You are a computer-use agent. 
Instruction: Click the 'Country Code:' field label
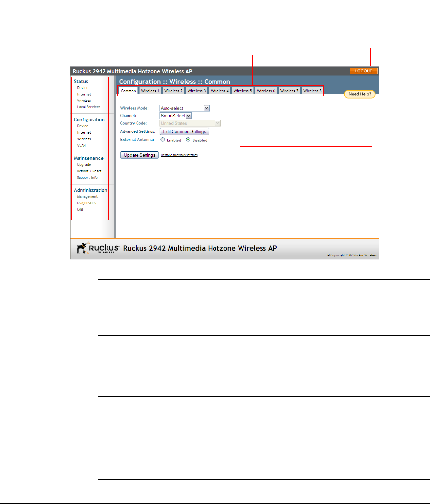pyautogui.click(x=133, y=123)
